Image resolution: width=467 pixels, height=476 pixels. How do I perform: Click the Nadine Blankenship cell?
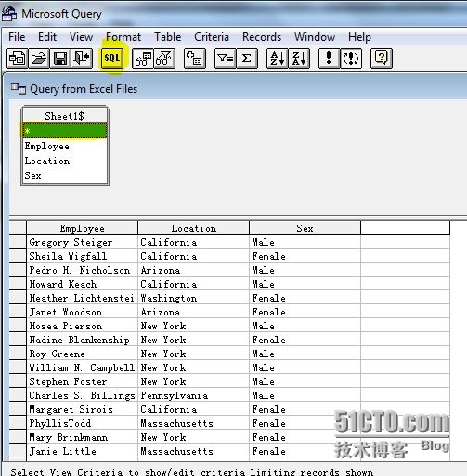coord(83,340)
